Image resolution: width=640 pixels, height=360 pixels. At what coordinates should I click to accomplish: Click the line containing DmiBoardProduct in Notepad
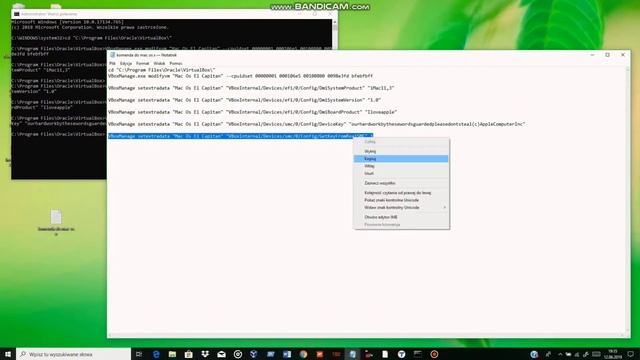253,112
